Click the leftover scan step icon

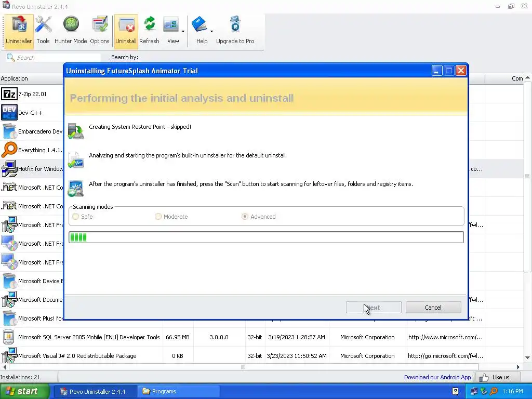[76, 189]
